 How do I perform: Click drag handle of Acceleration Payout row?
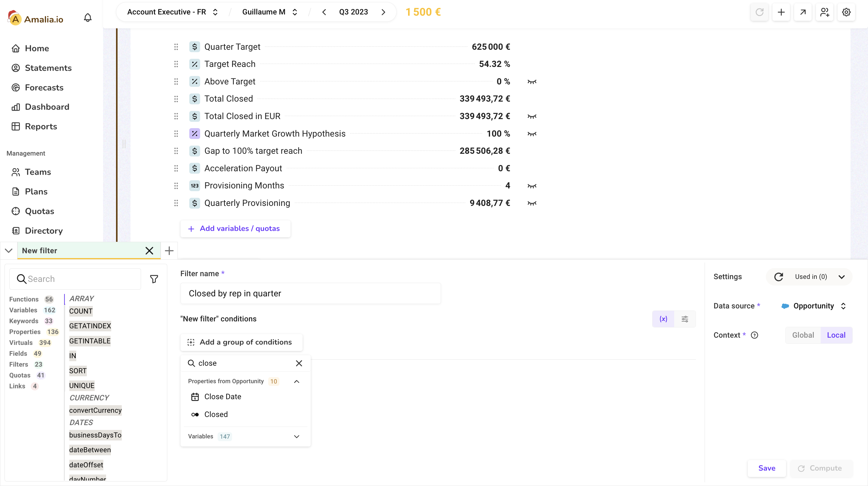(176, 168)
